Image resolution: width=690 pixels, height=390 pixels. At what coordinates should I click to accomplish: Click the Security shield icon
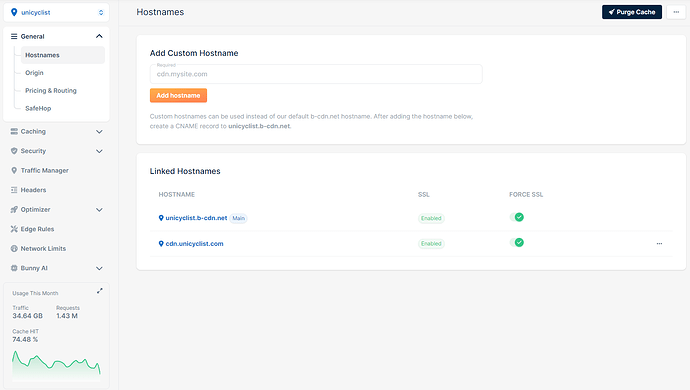click(x=14, y=151)
